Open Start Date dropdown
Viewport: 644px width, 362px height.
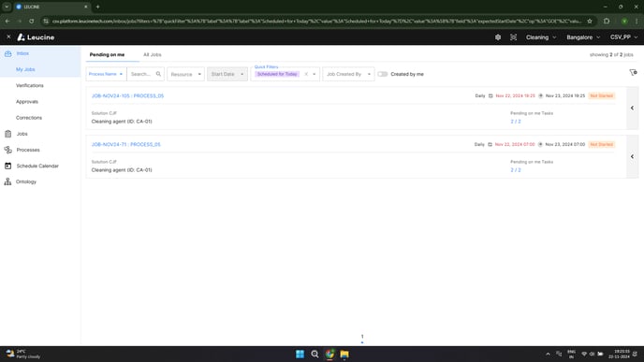click(227, 74)
